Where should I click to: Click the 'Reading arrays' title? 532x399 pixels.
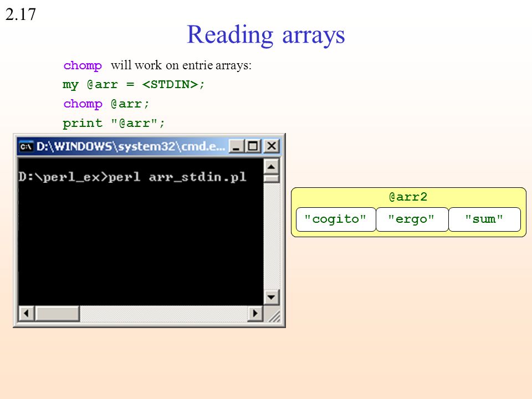pos(265,34)
